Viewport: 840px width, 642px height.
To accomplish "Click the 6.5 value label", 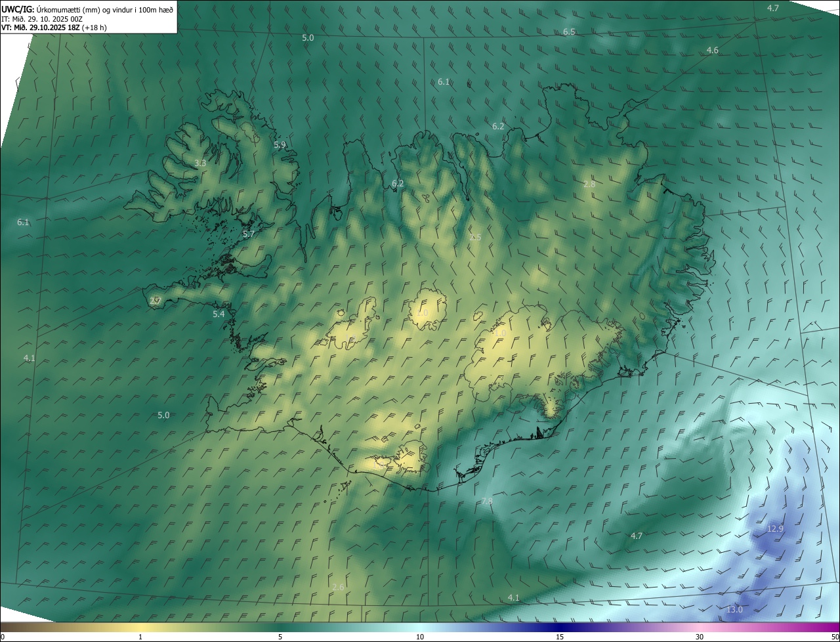I will point(569,32).
